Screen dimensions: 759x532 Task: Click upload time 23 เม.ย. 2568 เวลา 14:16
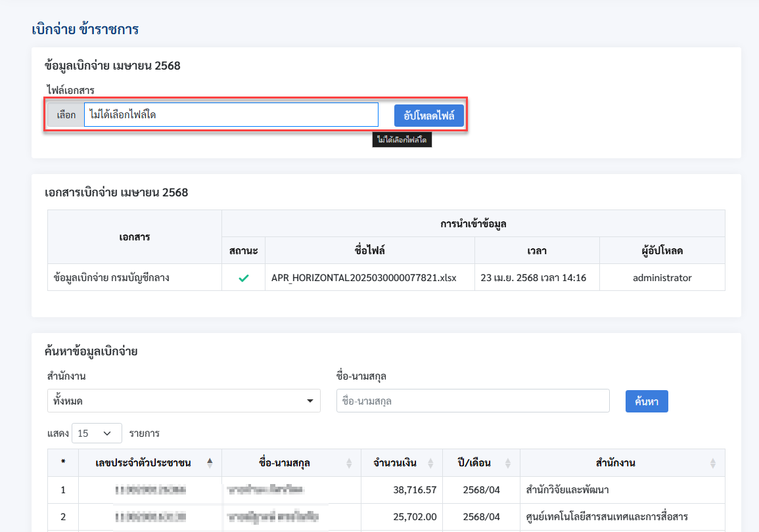coord(534,278)
